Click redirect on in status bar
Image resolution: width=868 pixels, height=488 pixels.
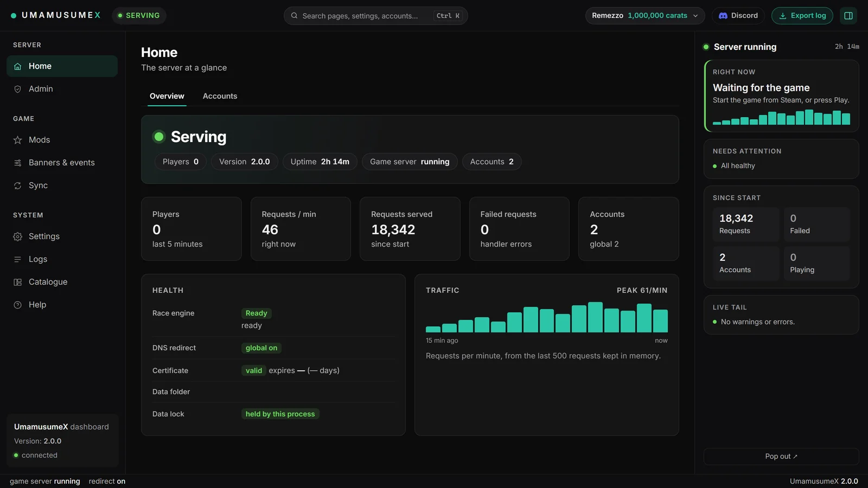(x=107, y=481)
